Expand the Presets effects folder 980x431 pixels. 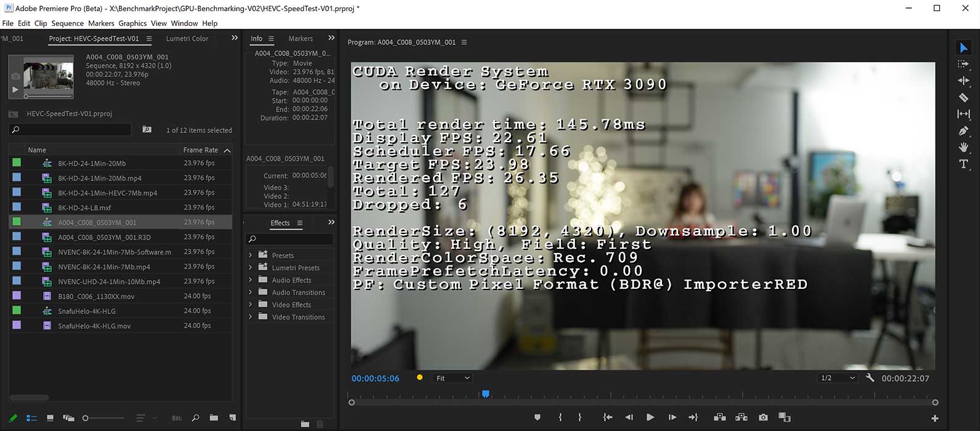250,255
